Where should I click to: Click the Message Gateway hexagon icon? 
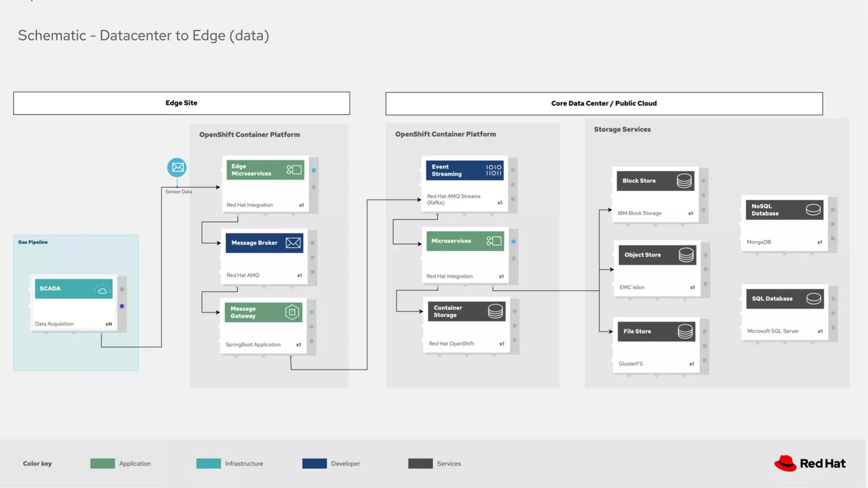point(292,312)
